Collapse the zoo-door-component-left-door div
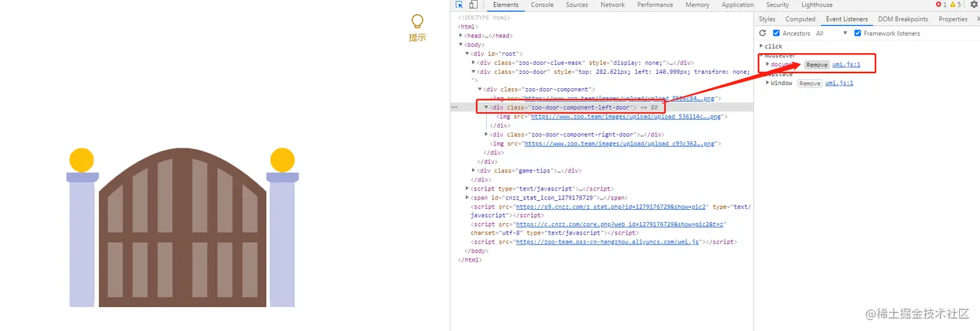Image resolution: width=980 pixels, height=331 pixels. [487, 107]
